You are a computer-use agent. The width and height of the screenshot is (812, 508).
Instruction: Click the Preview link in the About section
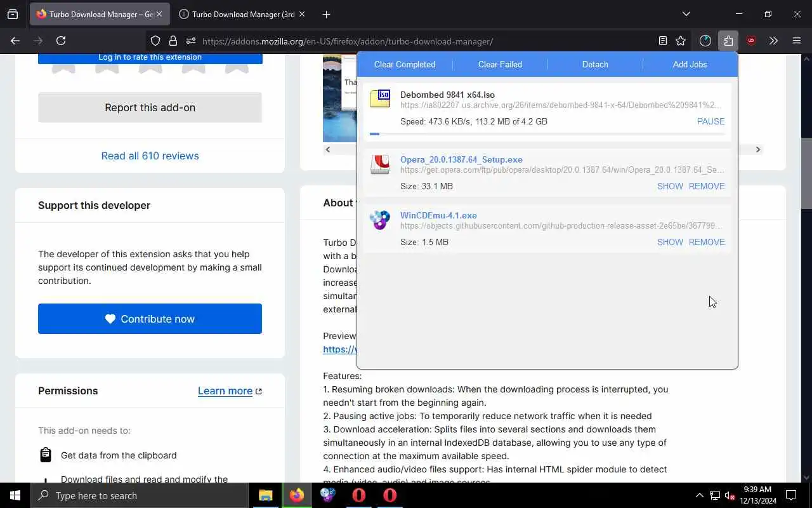pos(340,349)
